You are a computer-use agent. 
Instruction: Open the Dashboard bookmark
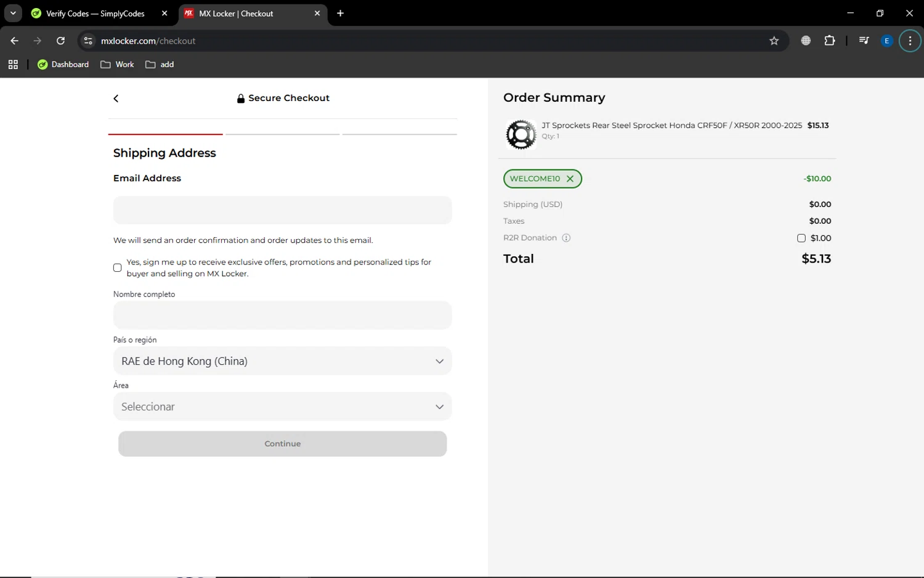tap(63, 65)
